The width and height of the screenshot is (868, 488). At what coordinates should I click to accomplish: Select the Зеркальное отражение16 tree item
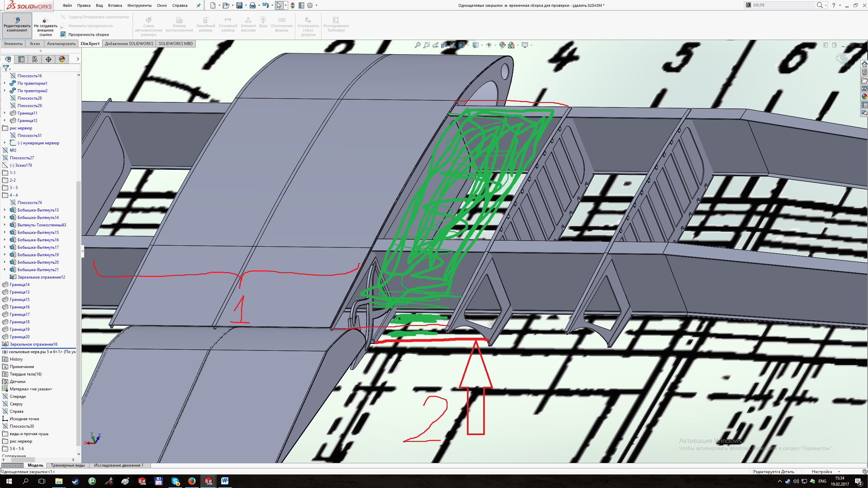pyautogui.click(x=33, y=344)
